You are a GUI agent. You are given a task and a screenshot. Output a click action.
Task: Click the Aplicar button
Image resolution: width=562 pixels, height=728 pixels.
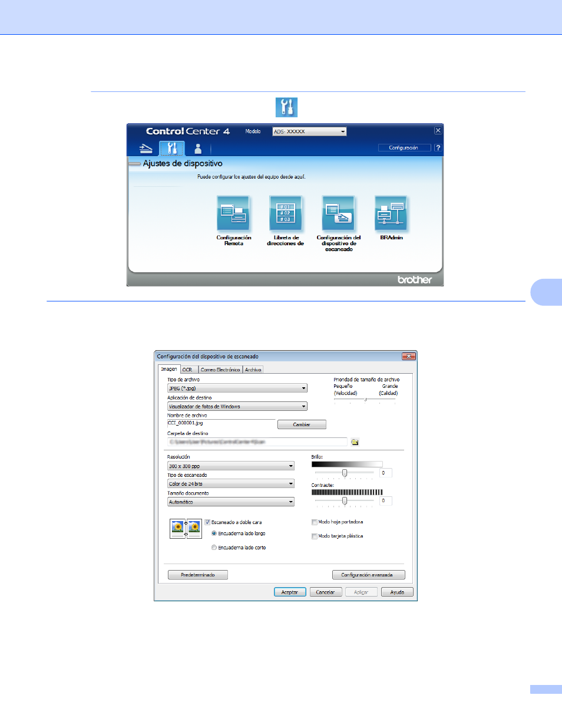point(361,592)
